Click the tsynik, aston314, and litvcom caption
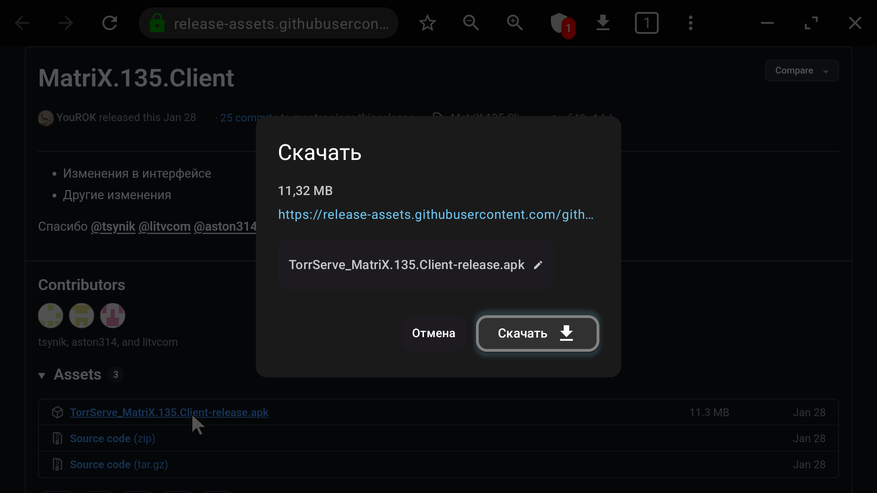The width and height of the screenshot is (877, 493). pos(108,342)
